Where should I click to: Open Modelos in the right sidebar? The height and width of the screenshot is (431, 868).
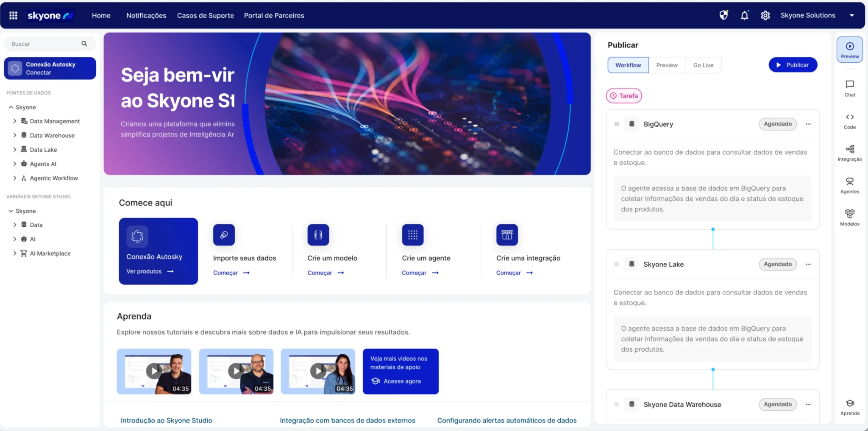click(x=849, y=218)
